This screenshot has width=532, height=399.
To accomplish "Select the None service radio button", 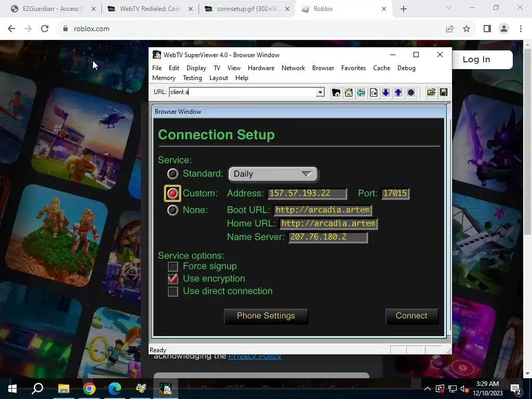I will click(172, 210).
